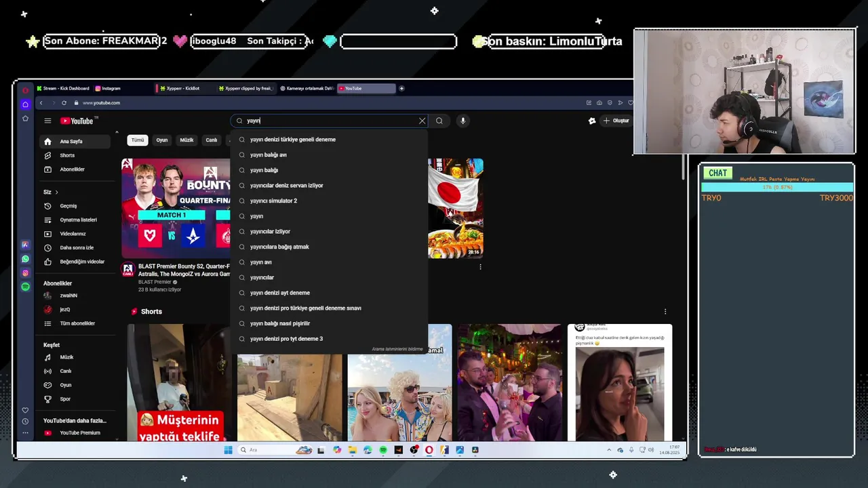Open a new browser tab
868x488 pixels.
click(x=401, y=88)
